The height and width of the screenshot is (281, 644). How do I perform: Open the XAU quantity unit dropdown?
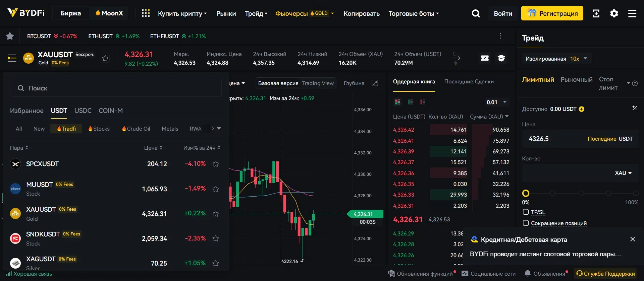pos(623,173)
